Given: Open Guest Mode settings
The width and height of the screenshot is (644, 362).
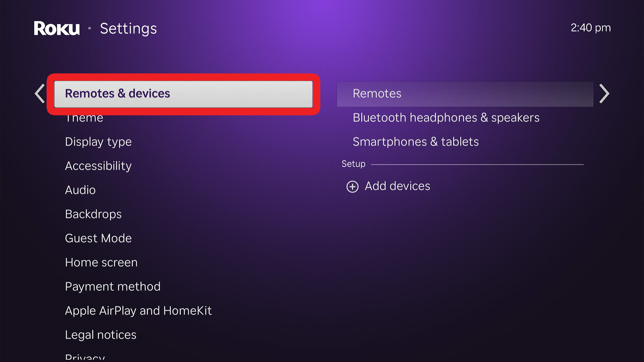Looking at the screenshot, I should (98, 238).
